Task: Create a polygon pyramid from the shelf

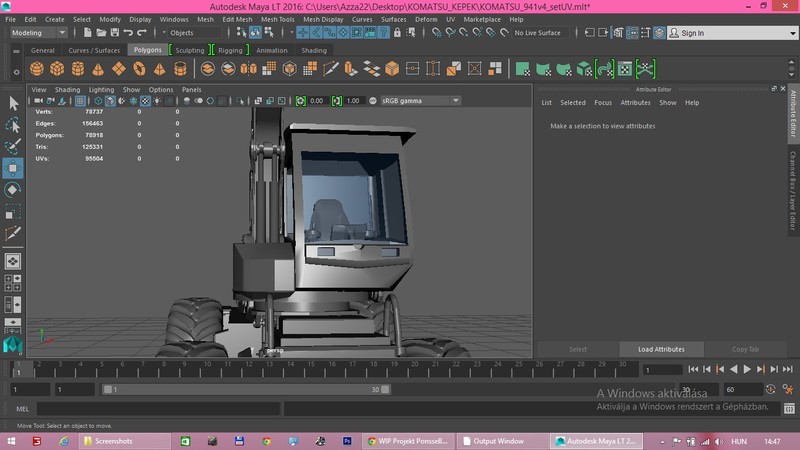Action: coord(160,68)
